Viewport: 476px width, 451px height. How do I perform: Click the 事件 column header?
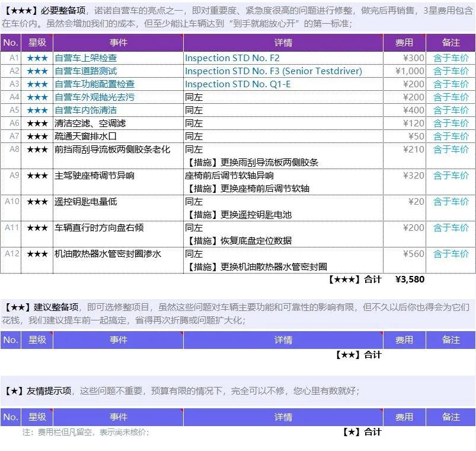coord(118,42)
